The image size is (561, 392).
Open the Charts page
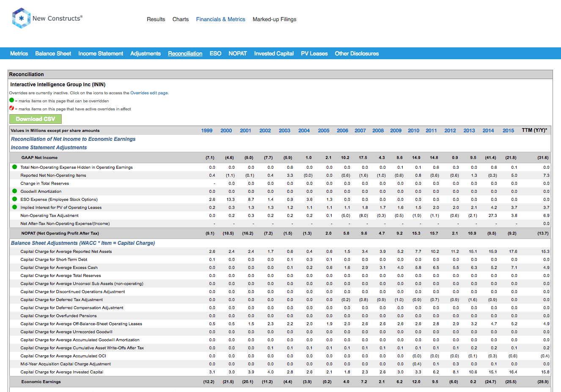click(x=181, y=19)
